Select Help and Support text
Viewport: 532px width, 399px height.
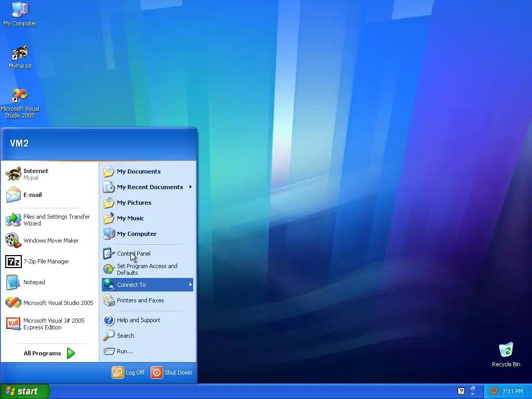(138, 320)
